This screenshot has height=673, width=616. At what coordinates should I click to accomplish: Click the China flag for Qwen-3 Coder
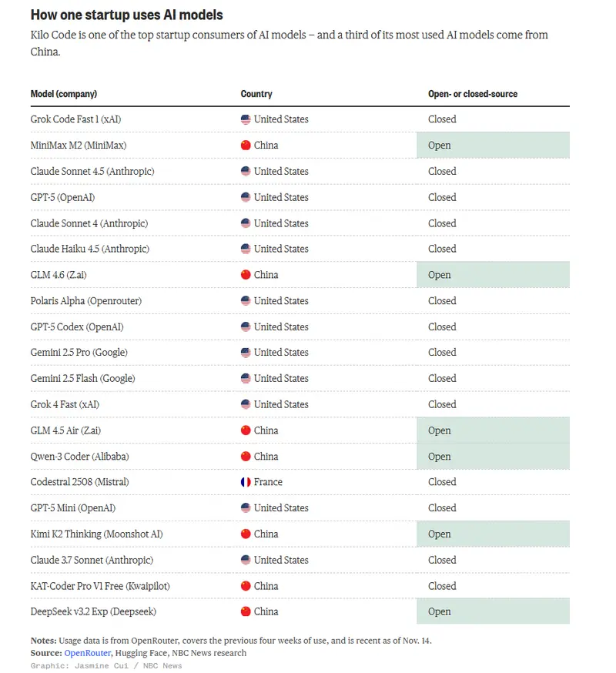point(246,457)
